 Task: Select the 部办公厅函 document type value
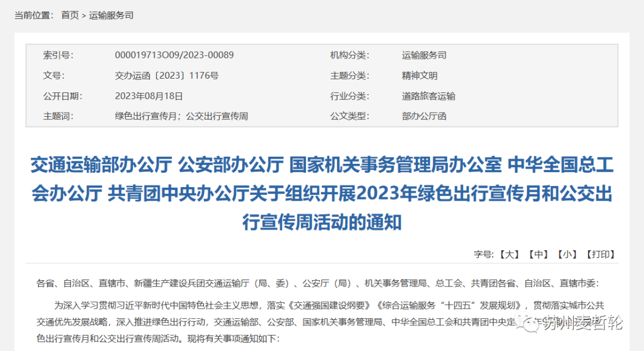click(424, 116)
